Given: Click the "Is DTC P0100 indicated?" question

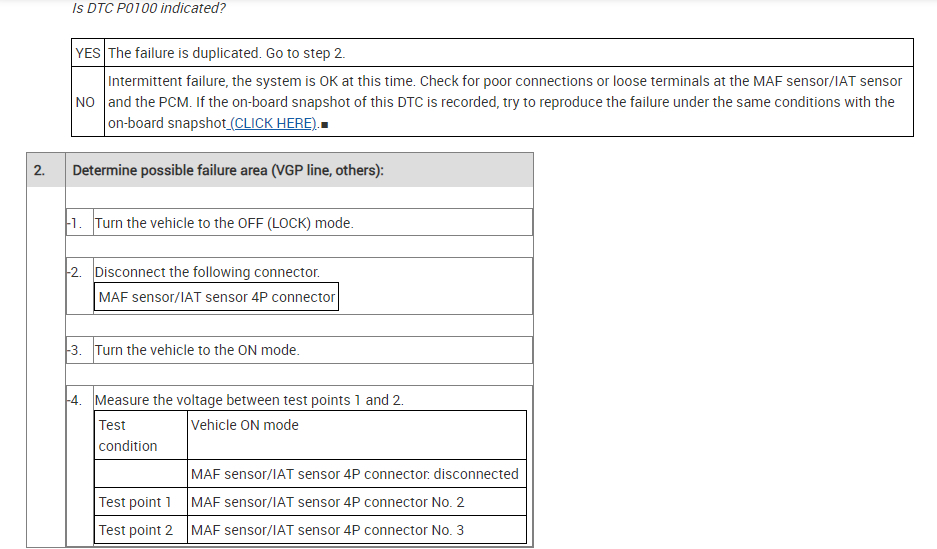Looking at the screenshot, I should 148,8.
